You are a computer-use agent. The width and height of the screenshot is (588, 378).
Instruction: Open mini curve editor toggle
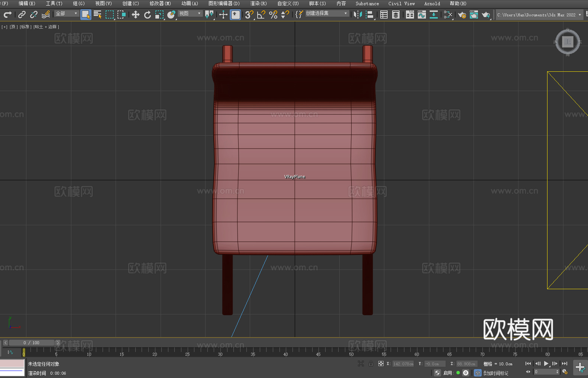pos(10,352)
